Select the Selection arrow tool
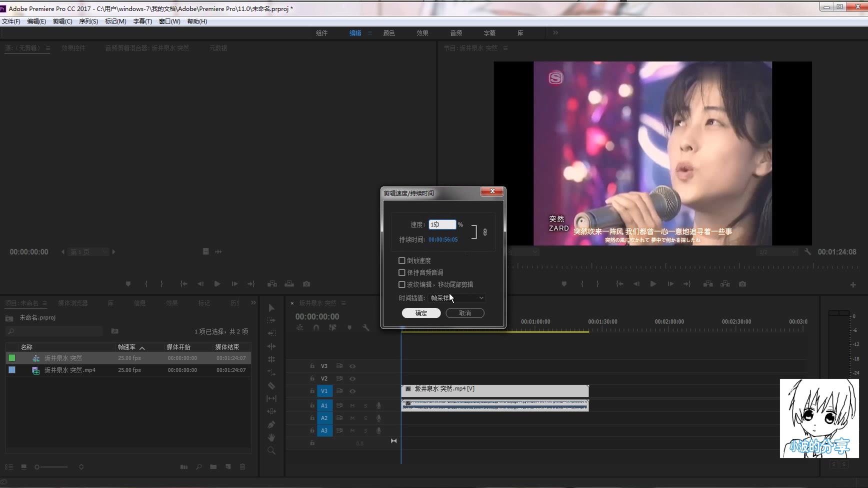The height and width of the screenshot is (488, 868). 271,308
